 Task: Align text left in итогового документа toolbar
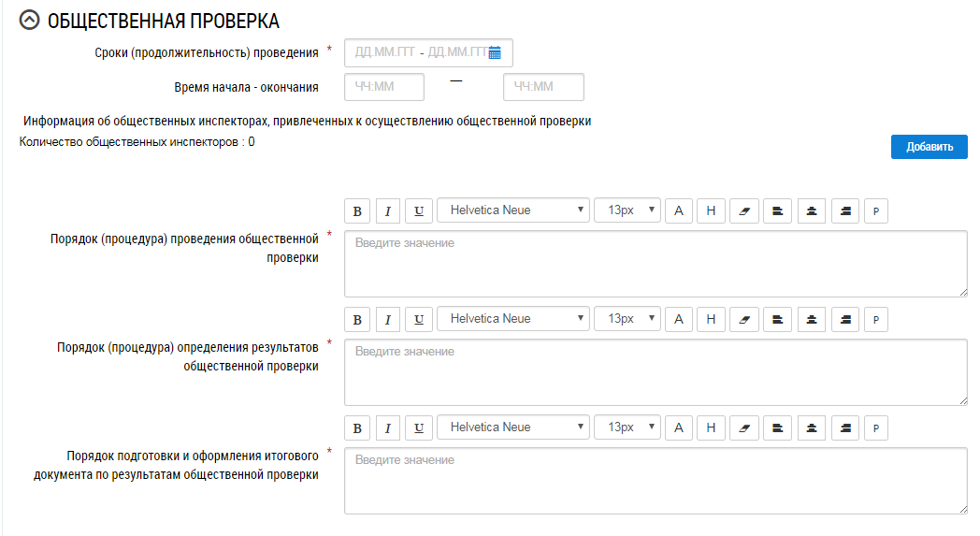777,427
